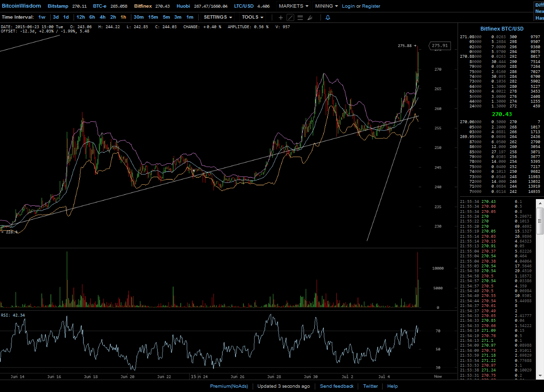Click the Jun 28 date axis label

pos(274,376)
